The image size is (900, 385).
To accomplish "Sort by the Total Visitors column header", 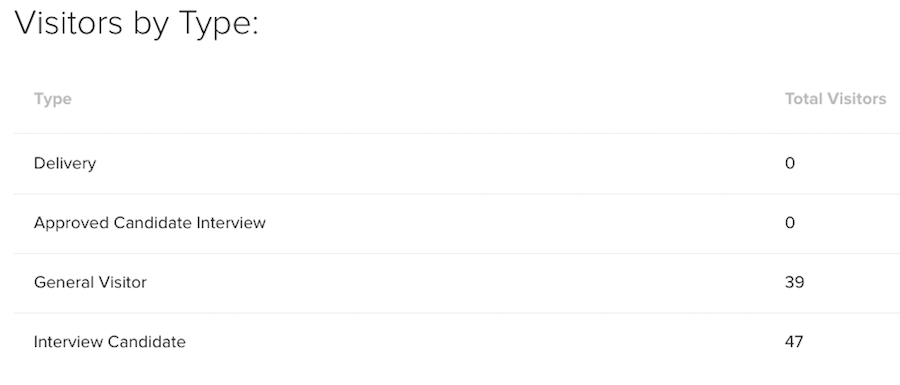I will pyautogui.click(x=835, y=99).
